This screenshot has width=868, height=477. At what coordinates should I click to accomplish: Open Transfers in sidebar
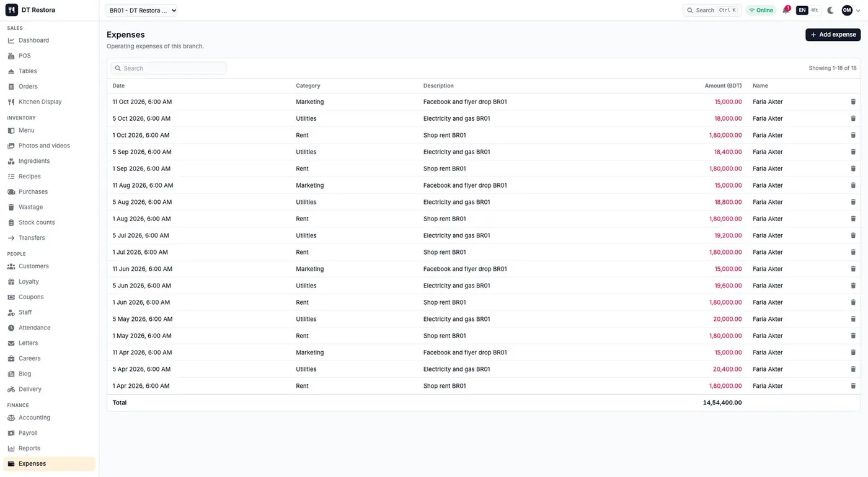click(x=49, y=238)
